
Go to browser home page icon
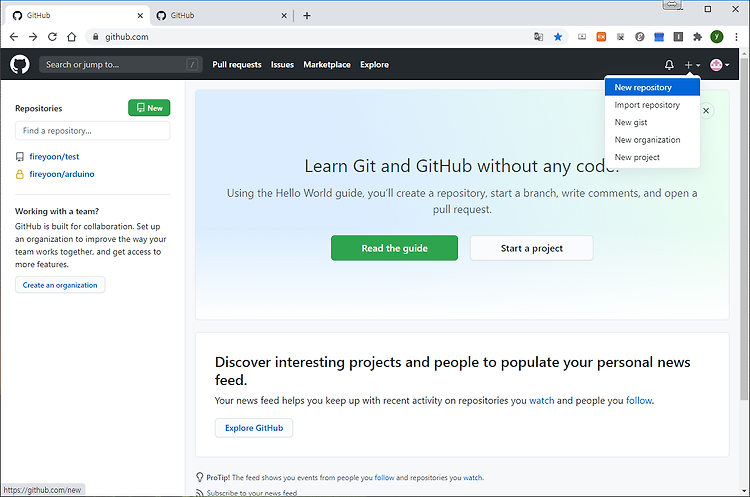pyautogui.click(x=71, y=37)
